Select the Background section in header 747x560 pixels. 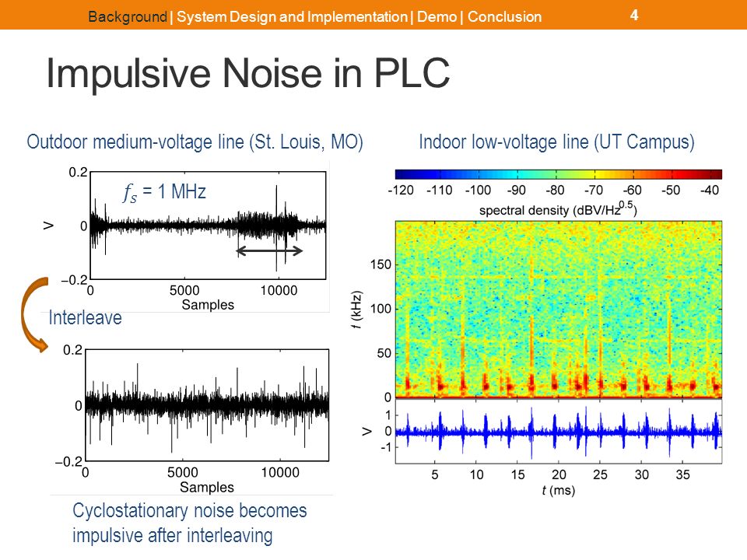(x=127, y=16)
